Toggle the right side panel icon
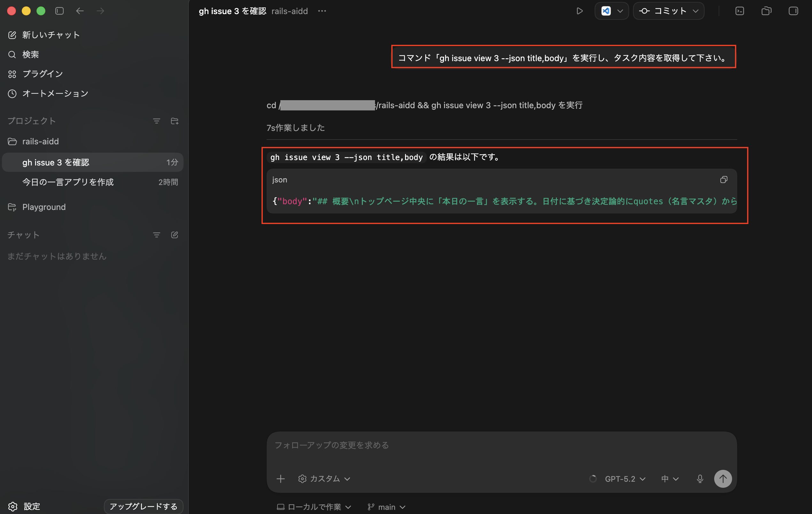Screen dimensions: 812x514 [793, 11]
